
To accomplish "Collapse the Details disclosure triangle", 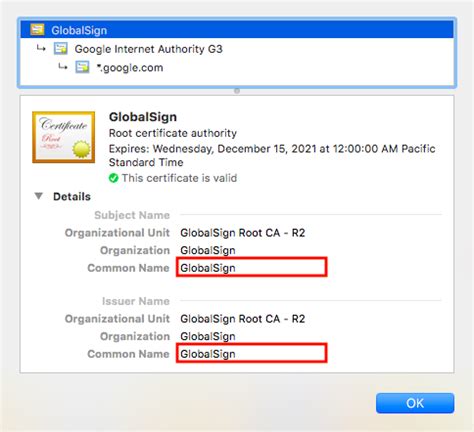I will click(39, 196).
